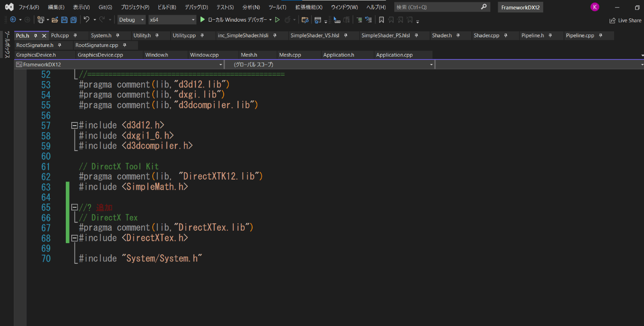Click the FrameworkDX12 solution name label

[520, 7]
